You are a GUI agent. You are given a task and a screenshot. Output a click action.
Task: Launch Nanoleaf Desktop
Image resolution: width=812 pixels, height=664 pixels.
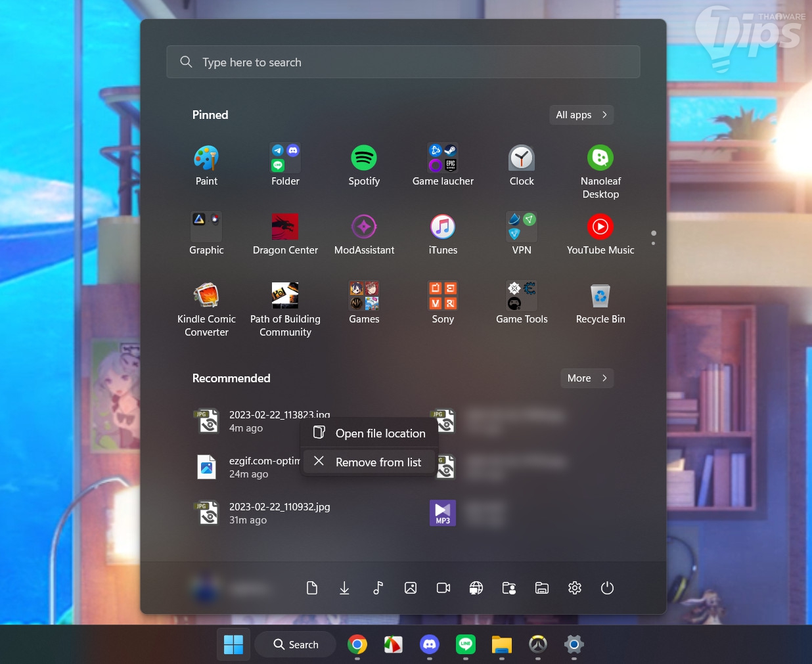point(600,171)
